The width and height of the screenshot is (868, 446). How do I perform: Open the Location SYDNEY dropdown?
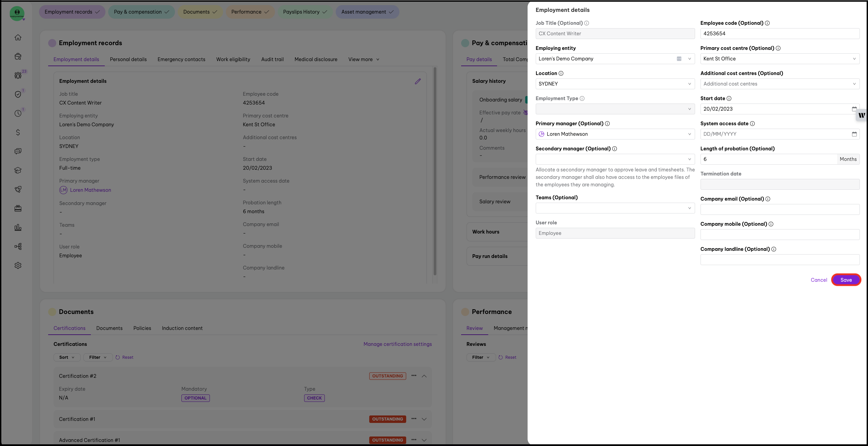tap(615, 84)
